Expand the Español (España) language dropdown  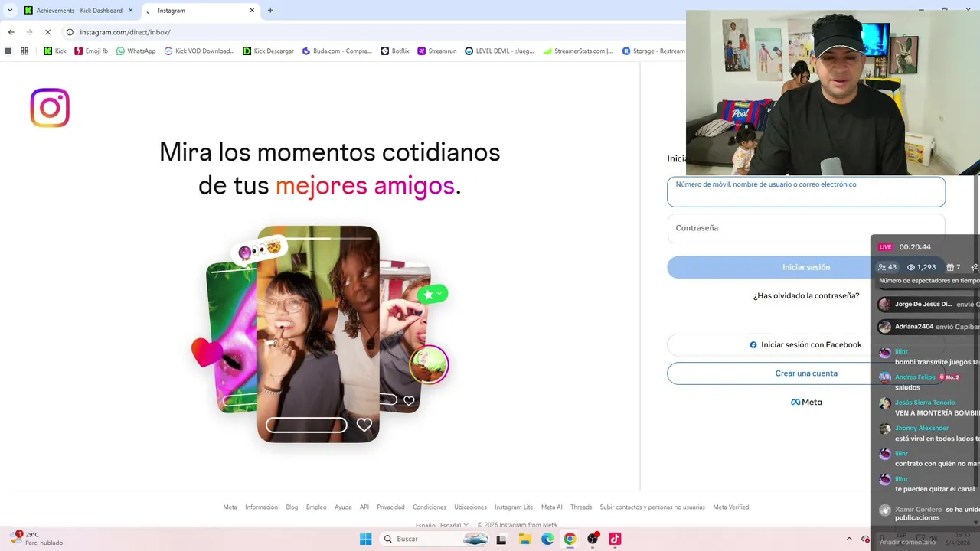coord(442,525)
